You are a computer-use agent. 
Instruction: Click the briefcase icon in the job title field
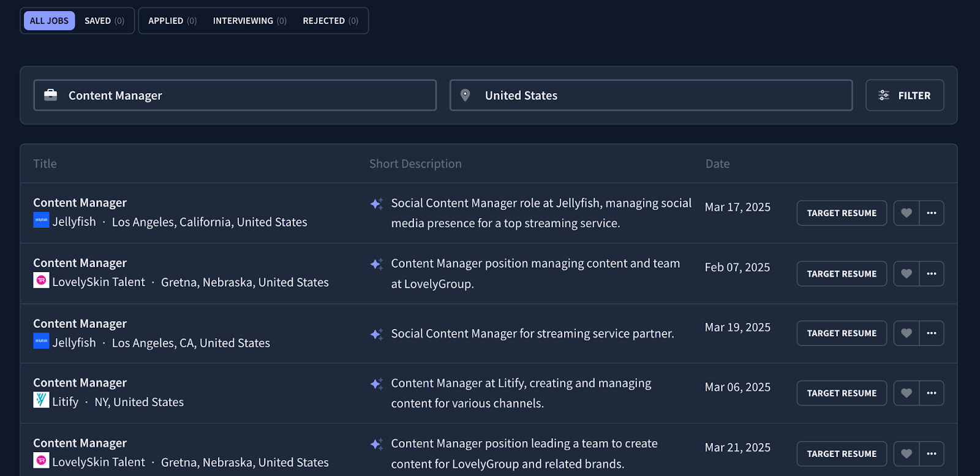tap(51, 95)
